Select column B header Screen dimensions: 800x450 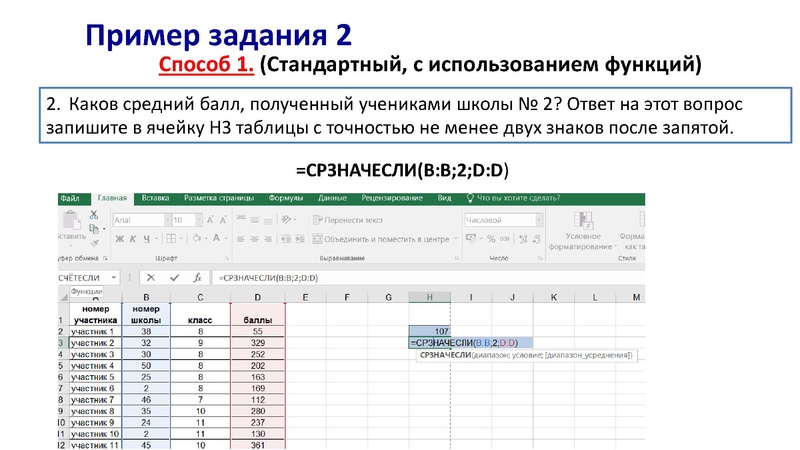tap(146, 297)
